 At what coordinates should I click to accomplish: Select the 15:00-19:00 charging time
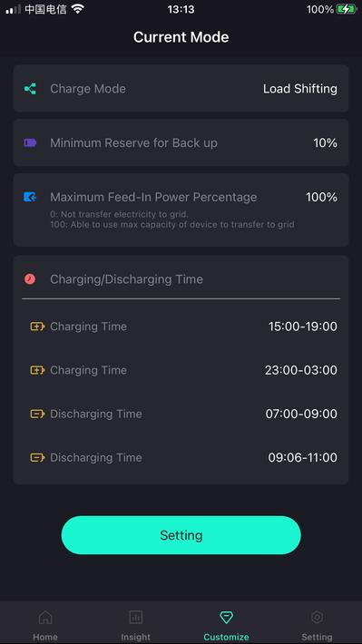(303, 327)
